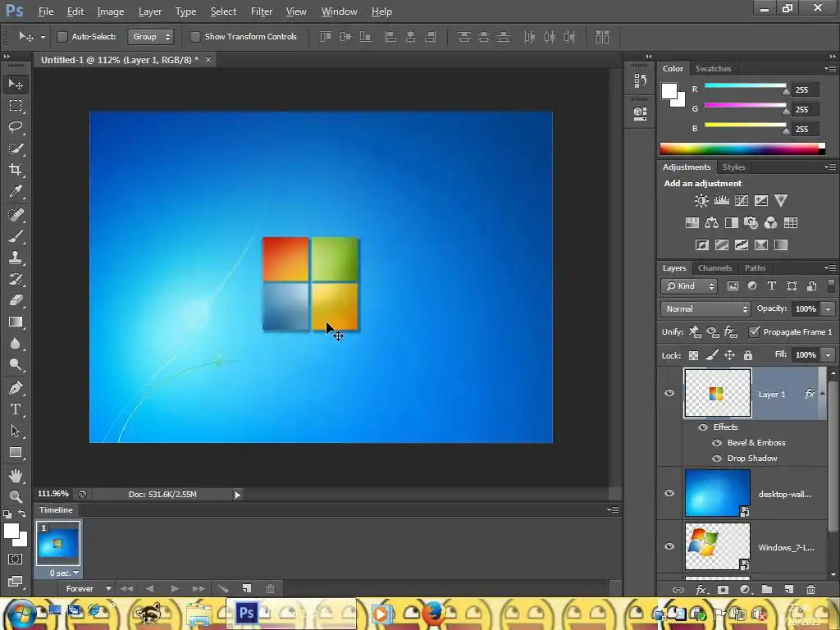Hide the Windows_7-L layer
This screenshot has height=630, width=840.
point(669,546)
